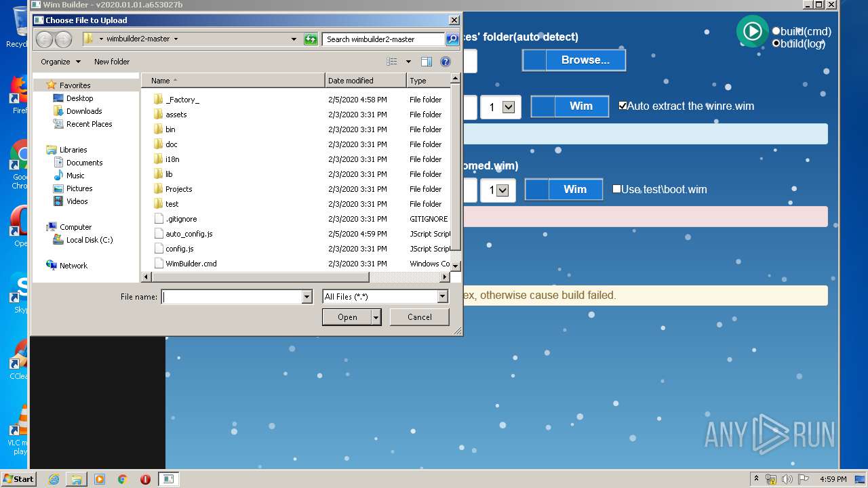The width and height of the screenshot is (868, 488).
Task: Open the address bar path dropdown
Action: click(x=294, y=39)
